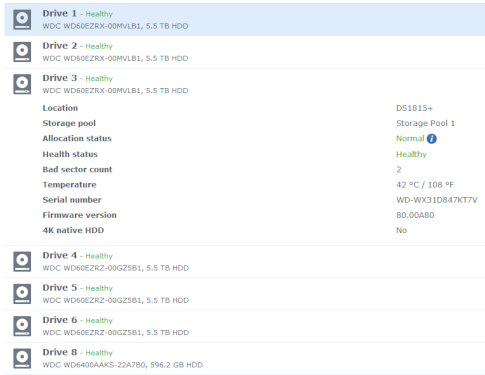Click the Drive 8 Healthy status label
485x375 pixels.
(x=99, y=353)
